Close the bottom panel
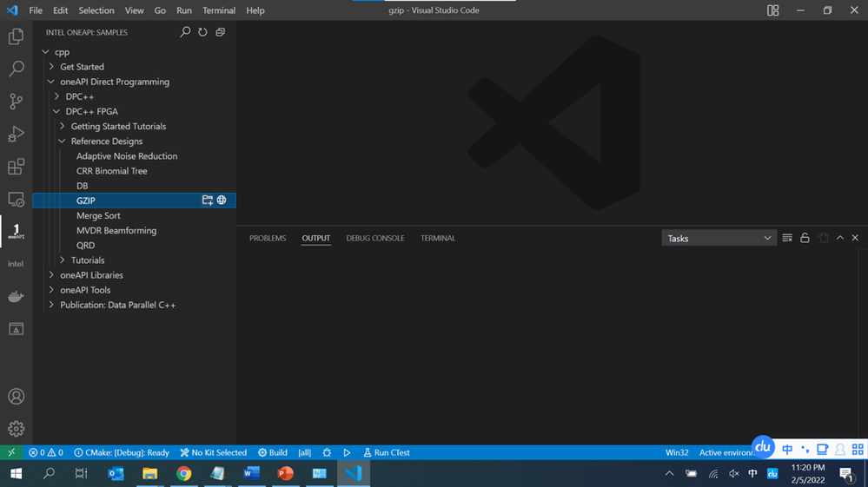Screen dimensions: 868x487 pos(855,238)
